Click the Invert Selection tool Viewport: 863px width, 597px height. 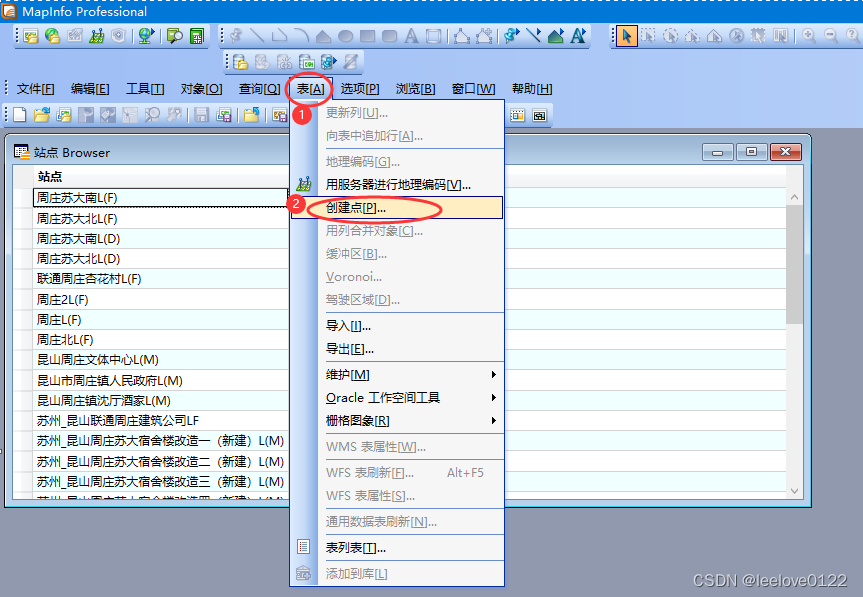click(x=758, y=36)
